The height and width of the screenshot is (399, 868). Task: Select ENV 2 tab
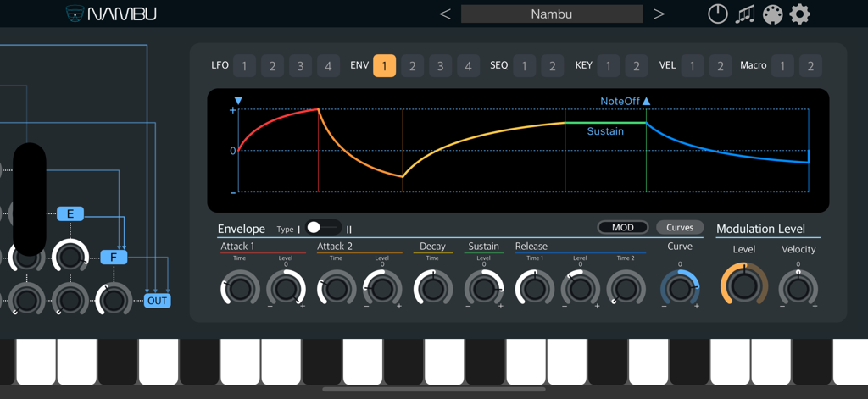pos(413,66)
